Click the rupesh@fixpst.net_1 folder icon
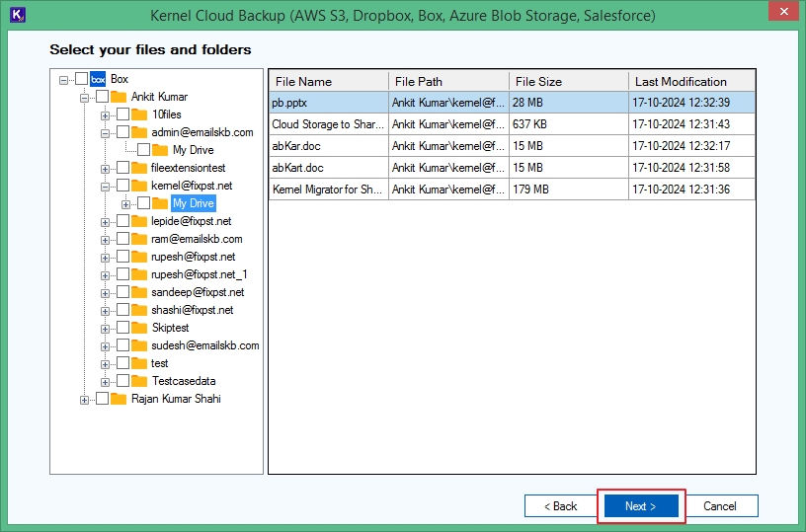The height and width of the screenshot is (532, 806). click(x=139, y=274)
